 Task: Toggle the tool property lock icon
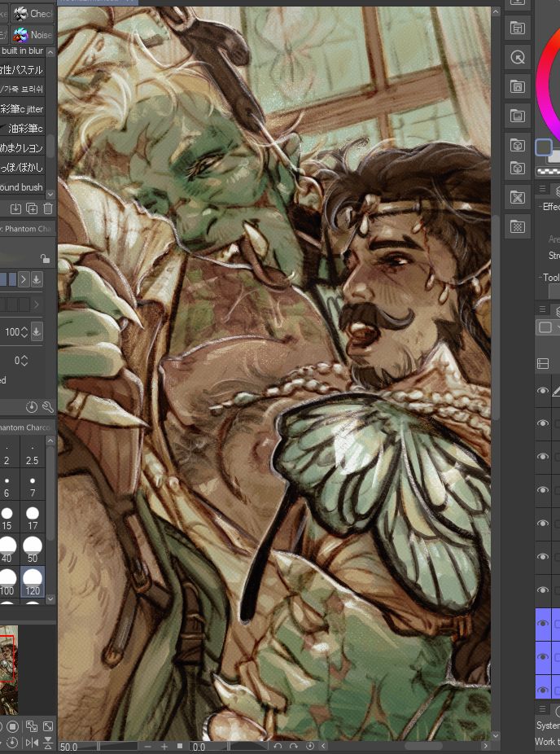click(x=46, y=259)
